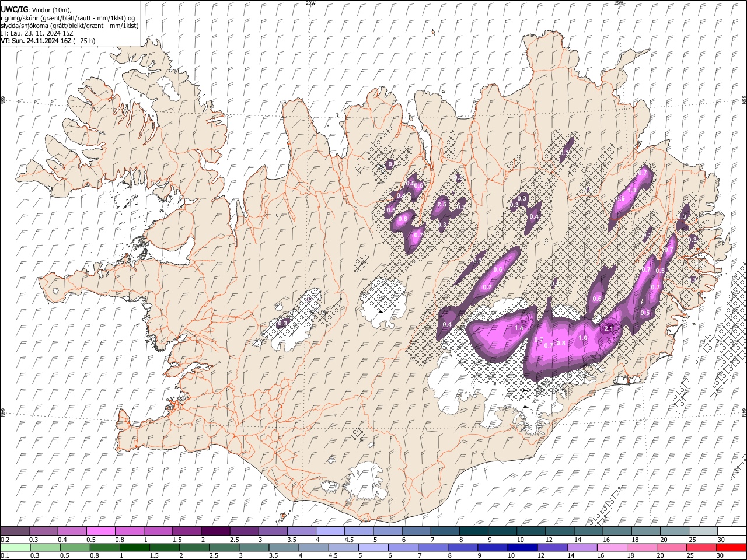747x560 pixels.
Task: Select the pale green rain-scale swatch labeled 0.1
Action: coord(15,547)
